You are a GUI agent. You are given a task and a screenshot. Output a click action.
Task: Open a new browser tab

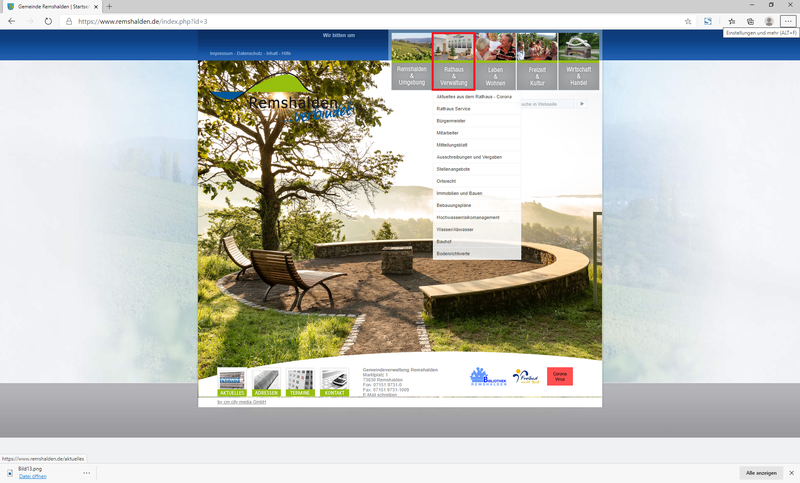click(109, 7)
